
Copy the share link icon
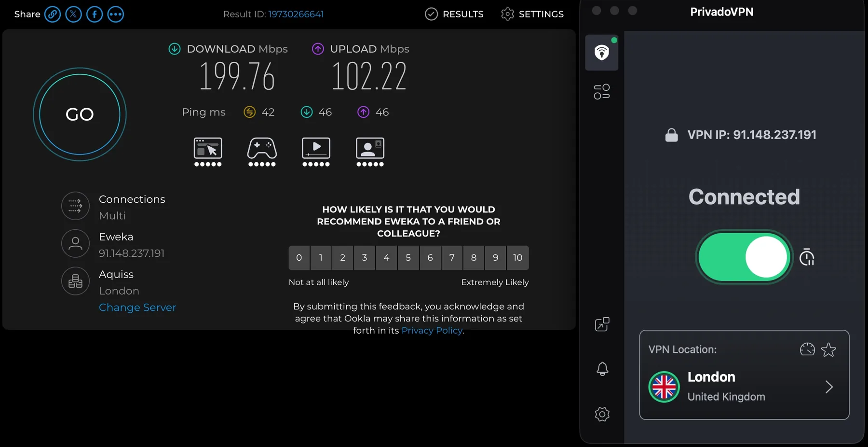53,14
